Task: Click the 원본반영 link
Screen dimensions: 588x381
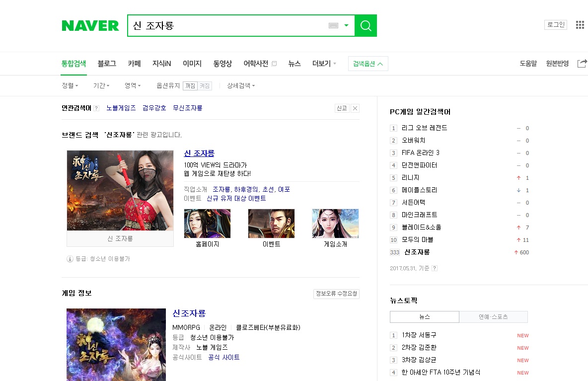Action: click(557, 64)
